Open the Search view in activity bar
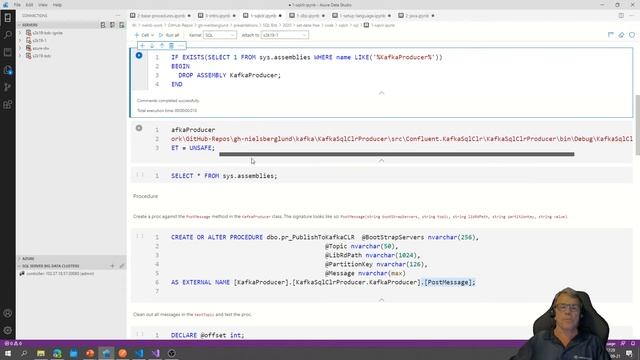Screen dimensions: 640x360 (x=8, y=35)
